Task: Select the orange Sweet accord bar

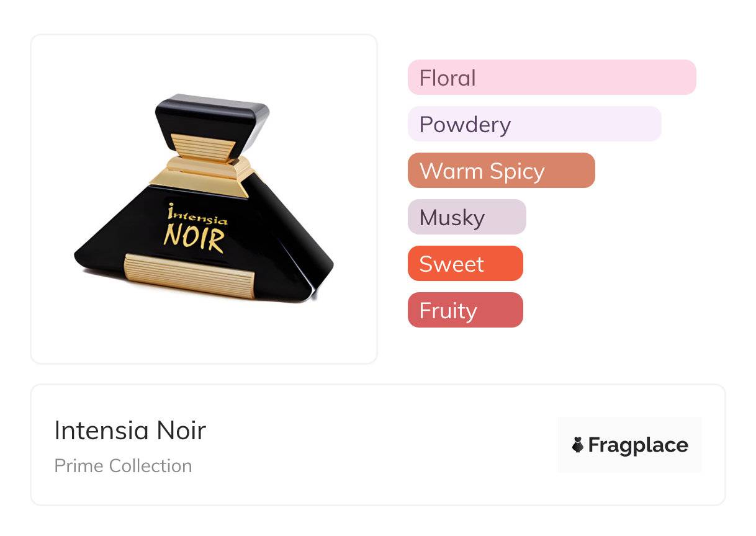Action: point(465,264)
